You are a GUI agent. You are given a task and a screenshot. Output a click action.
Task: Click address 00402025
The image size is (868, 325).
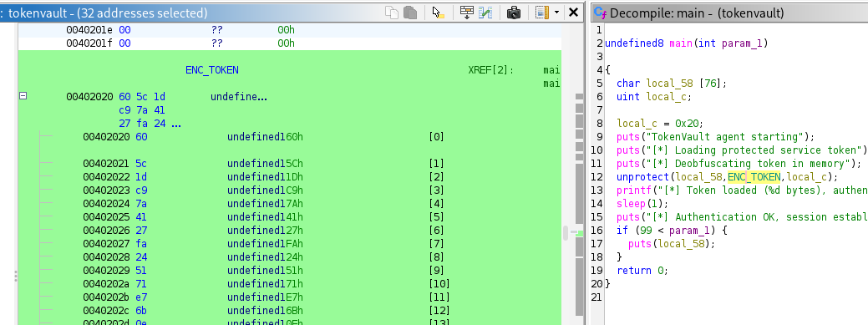[106, 217]
